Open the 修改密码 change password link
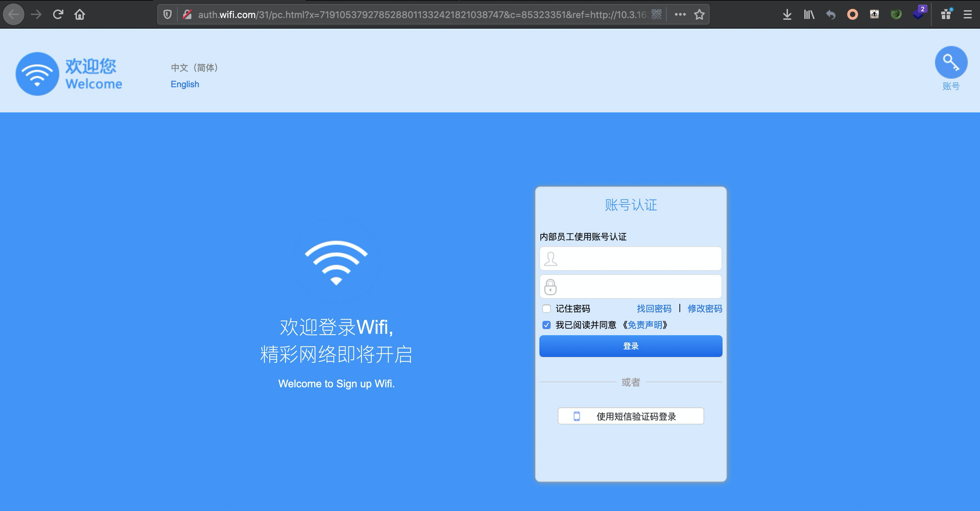The image size is (980, 511). 705,309
